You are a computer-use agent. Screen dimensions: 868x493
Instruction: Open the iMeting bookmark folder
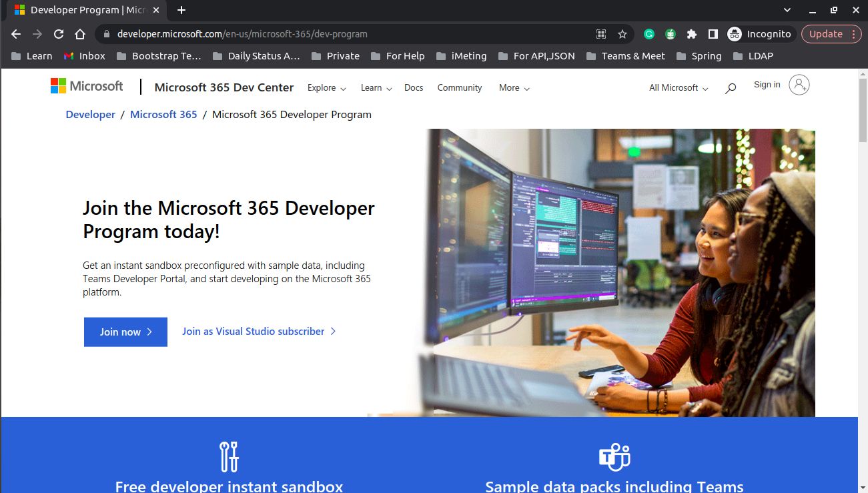click(x=461, y=56)
